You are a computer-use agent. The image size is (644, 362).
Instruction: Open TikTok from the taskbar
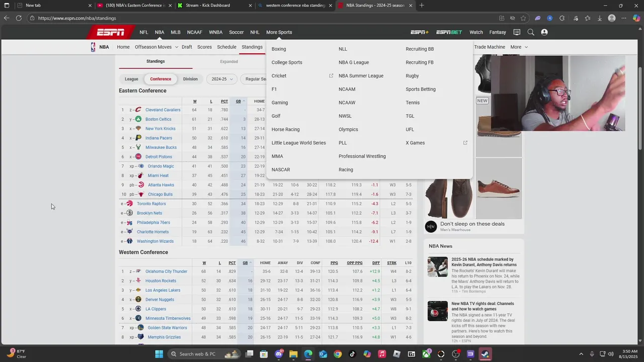[352, 354]
